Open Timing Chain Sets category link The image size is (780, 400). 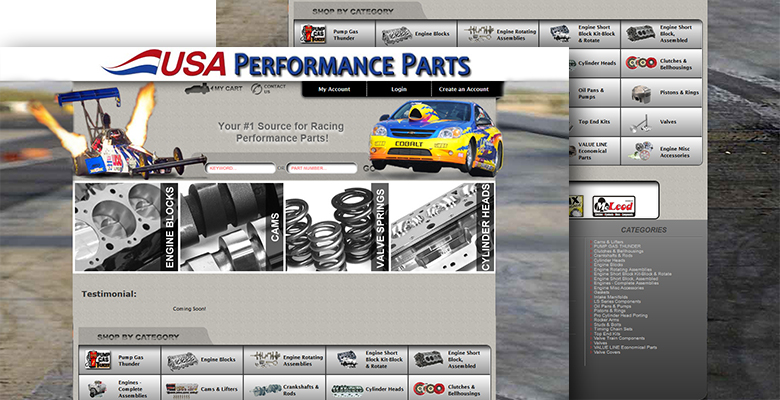click(x=613, y=329)
